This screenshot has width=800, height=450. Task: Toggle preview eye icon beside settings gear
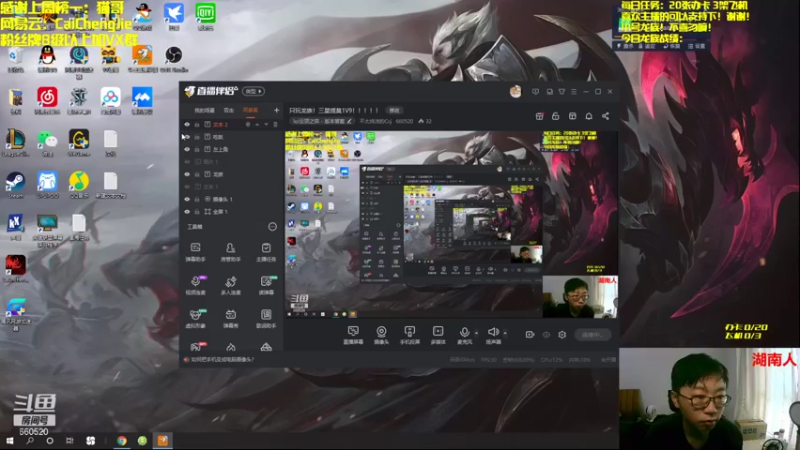coord(546,335)
